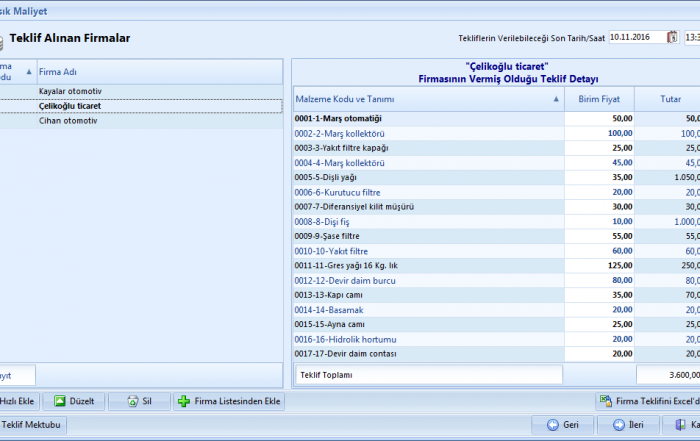
Task: Click the Hızlı Ekle button
Action: tap(17, 401)
